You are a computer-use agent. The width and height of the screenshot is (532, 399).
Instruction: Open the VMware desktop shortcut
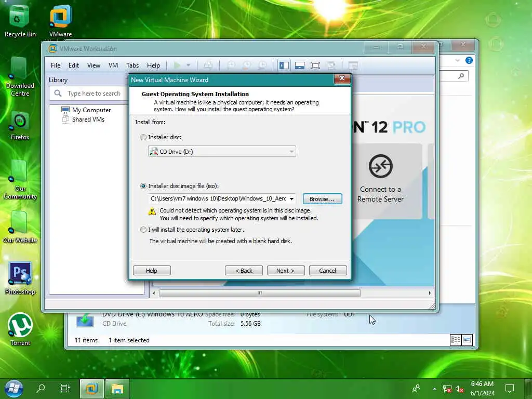[x=60, y=21]
